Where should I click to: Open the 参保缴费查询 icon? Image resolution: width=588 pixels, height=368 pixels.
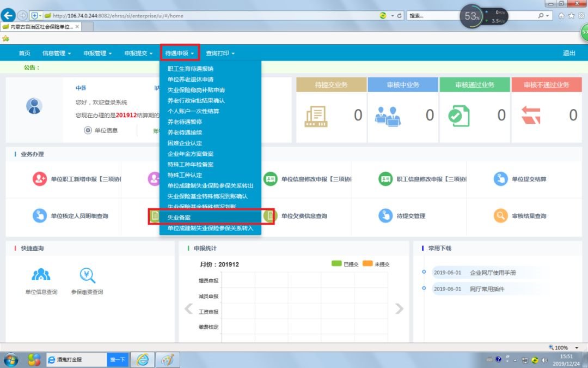point(87,275)
